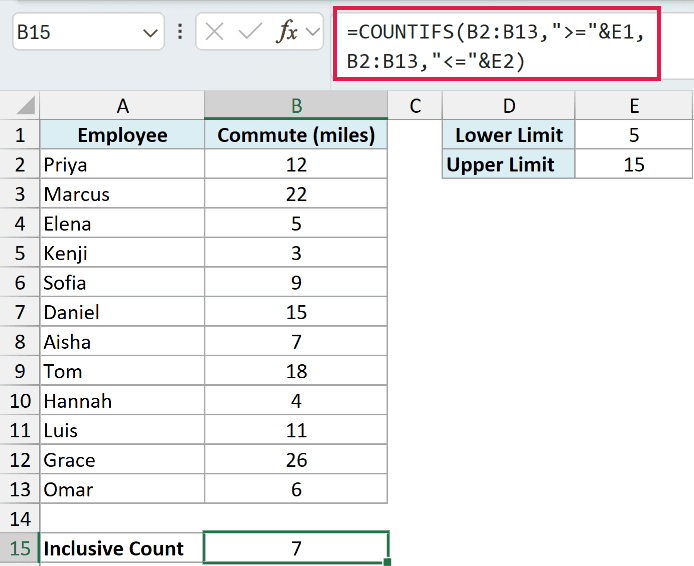This screenshot has height=566, width=694.
Task: Click Omar's commute value 6
Action: click(x=296, y=489)
